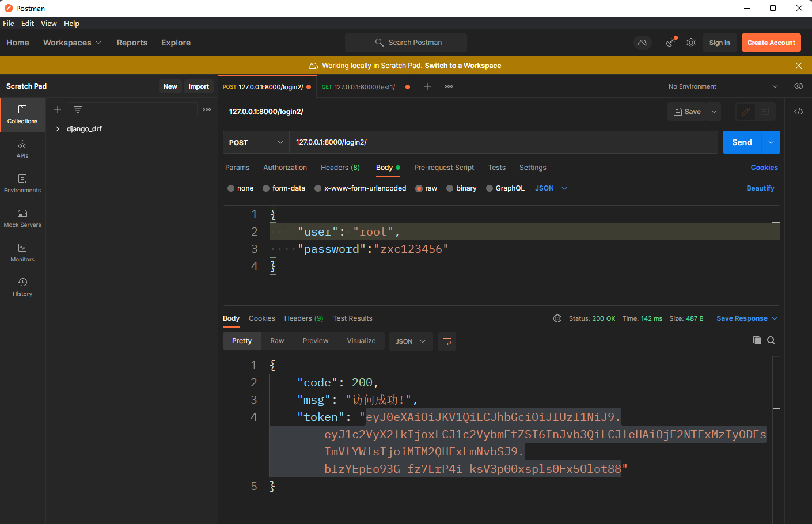Click the network globe icon
Viewport: 812px width, 524px height.
click(557, 318)
